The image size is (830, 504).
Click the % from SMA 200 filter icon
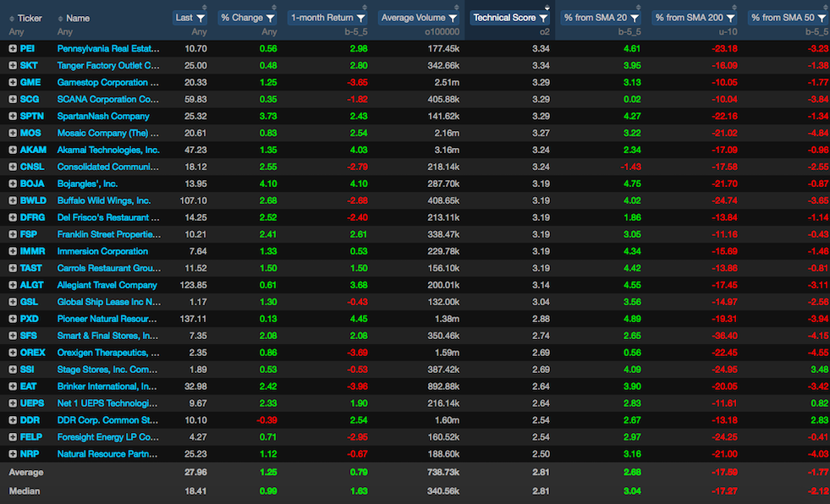tap(731, 18)
